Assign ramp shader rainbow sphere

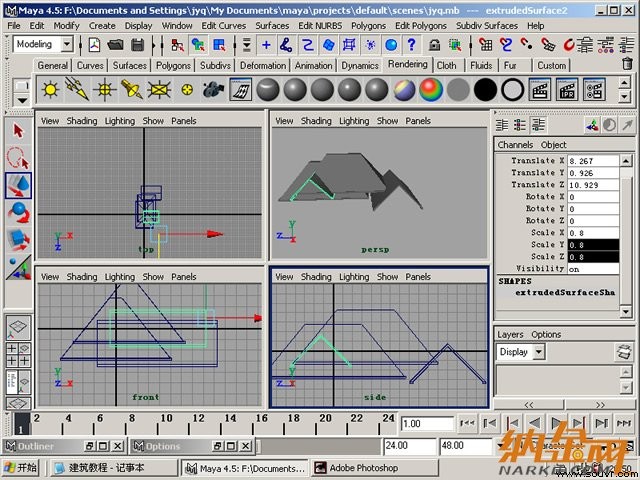tap(431, 89)
